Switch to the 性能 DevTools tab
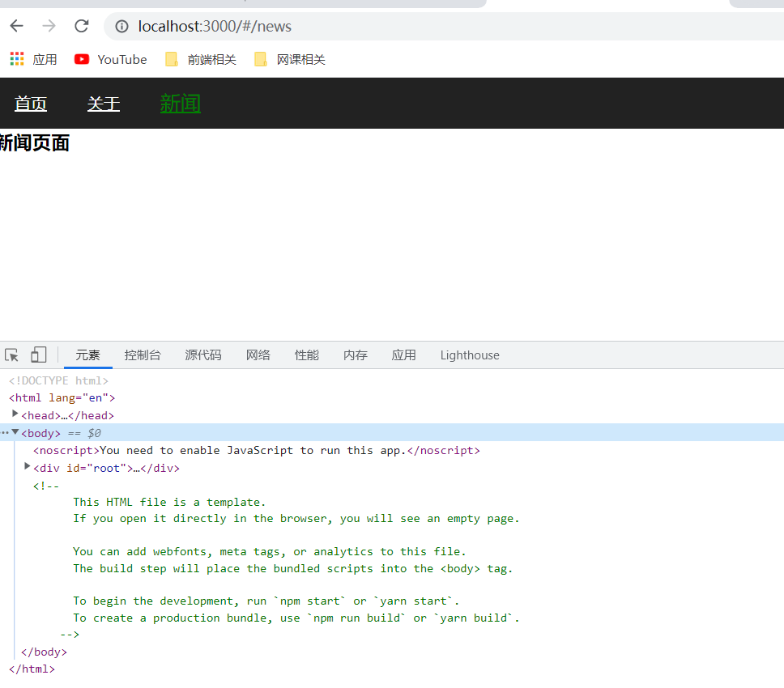 306,355
